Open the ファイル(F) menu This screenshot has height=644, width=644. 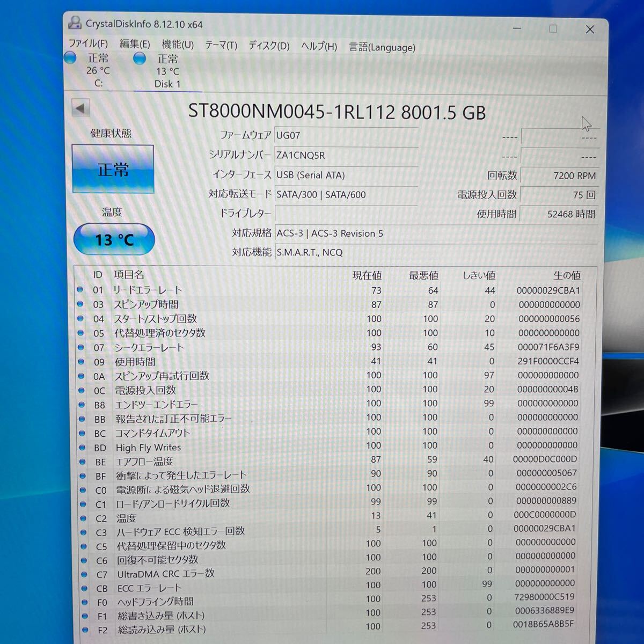tap(88, 43)
